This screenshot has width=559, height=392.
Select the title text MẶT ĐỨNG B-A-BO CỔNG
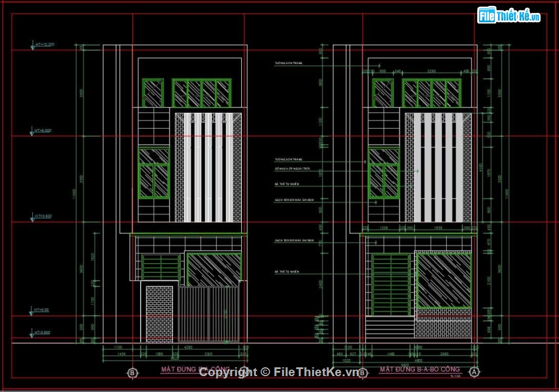tap(420, 370)
